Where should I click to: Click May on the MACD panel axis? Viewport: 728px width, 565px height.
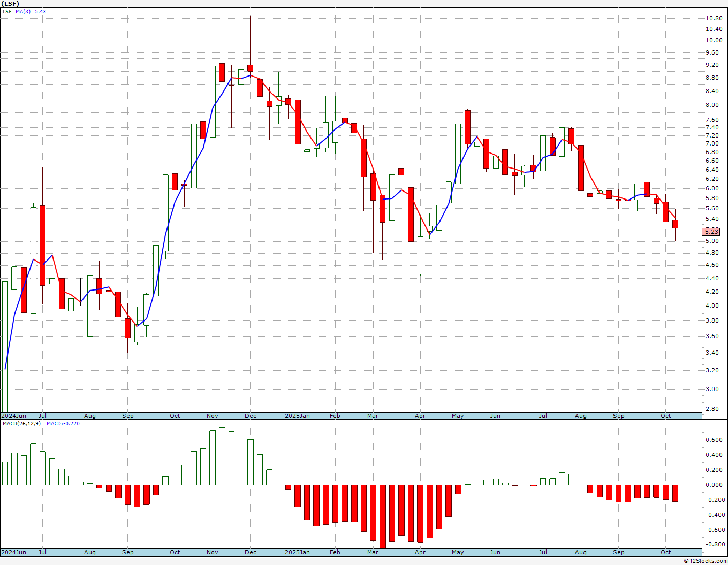tap(458, 552)
